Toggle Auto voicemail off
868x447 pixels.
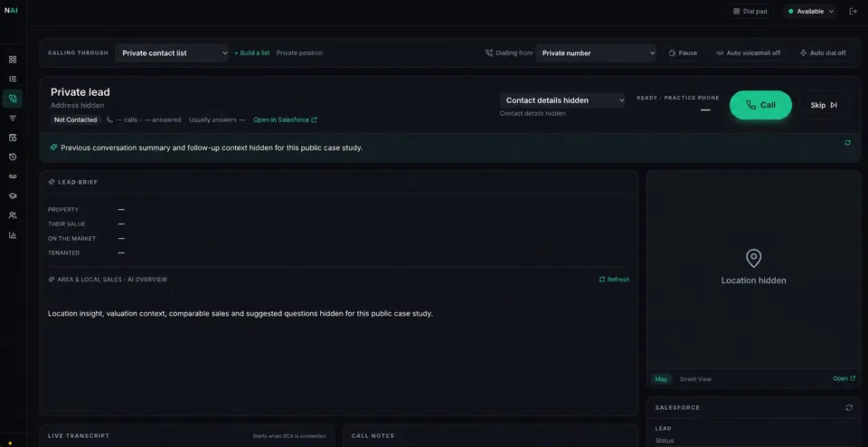point(748,53)
